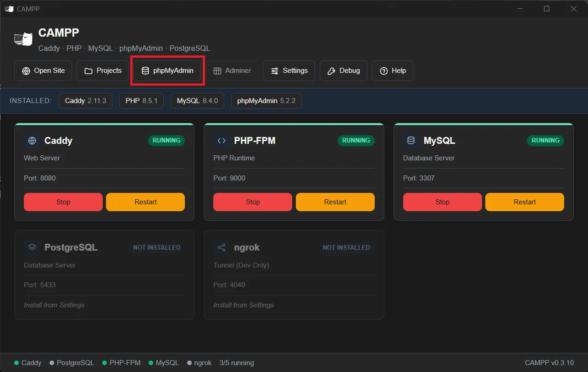
Task: Click PHP-FPM status indicator in status bar
Action: click(x=122, y=363)
